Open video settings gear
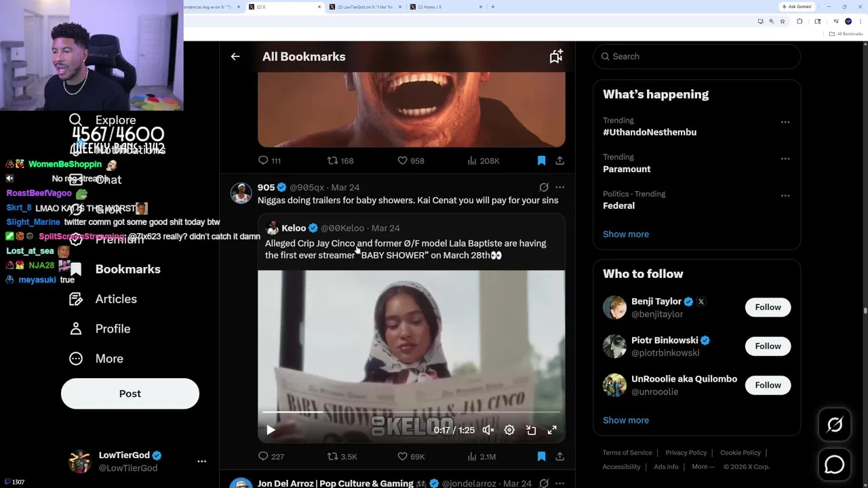The image size is (868, 488). tap(509, 430)
